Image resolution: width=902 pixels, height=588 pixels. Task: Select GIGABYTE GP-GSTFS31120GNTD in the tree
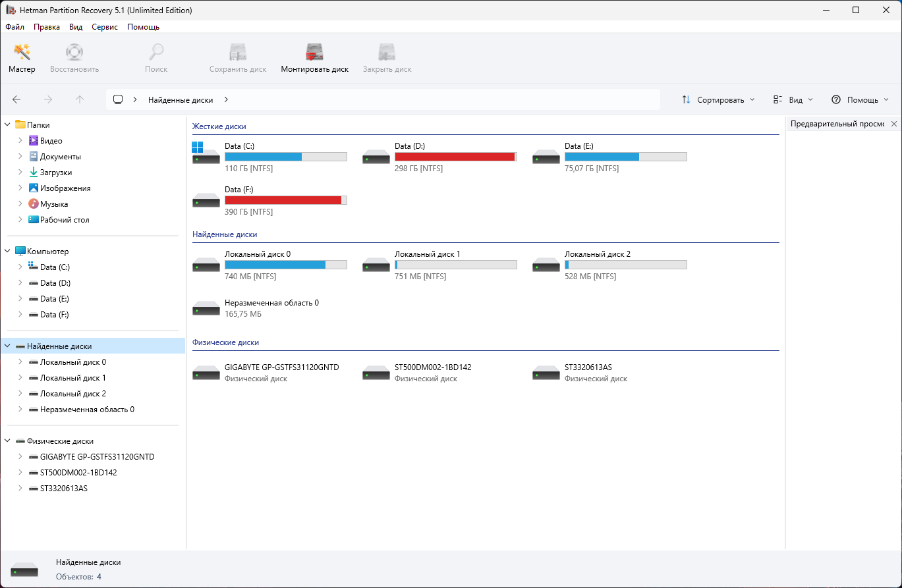point(98,456)
